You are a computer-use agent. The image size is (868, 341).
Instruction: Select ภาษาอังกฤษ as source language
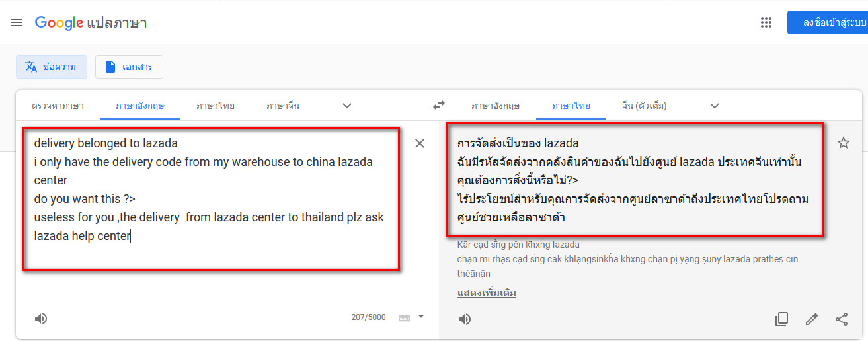click(x=140, y=106)
